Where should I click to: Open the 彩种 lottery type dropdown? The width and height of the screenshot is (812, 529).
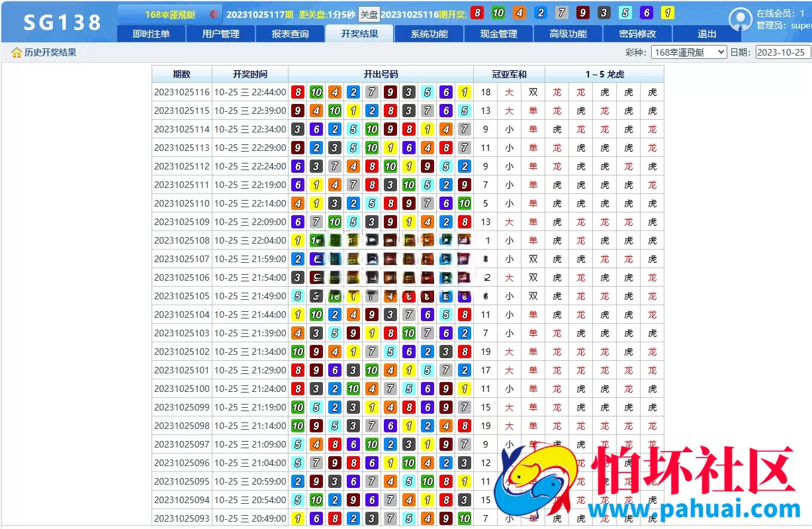point(688,52)
